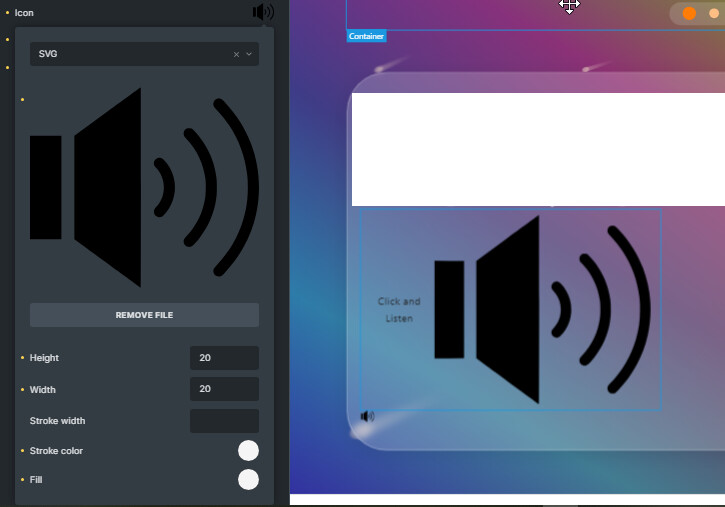Clear the SVG selection with the X
The width and height of the screenshot is (725, 507).
(236, 55)
